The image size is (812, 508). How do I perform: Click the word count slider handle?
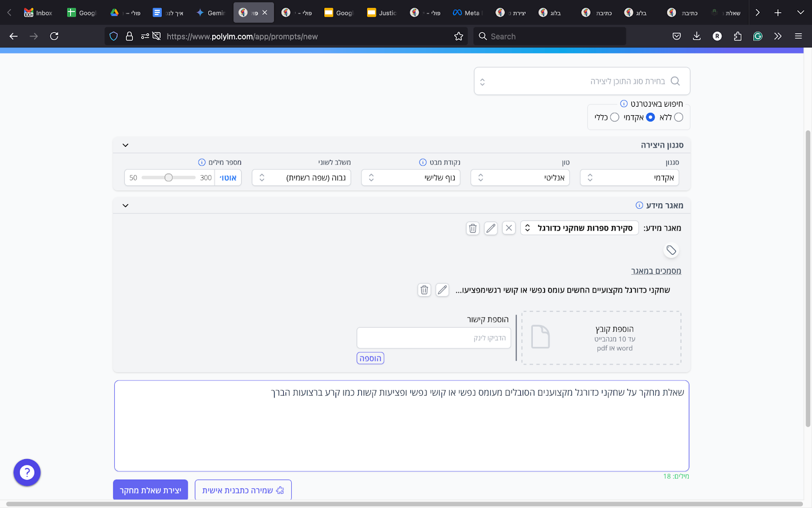168,178
